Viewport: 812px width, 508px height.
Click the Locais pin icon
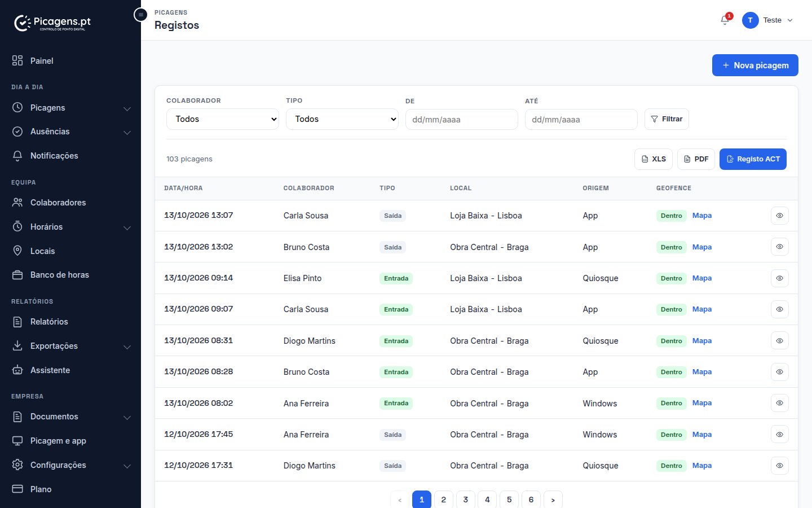17,251
